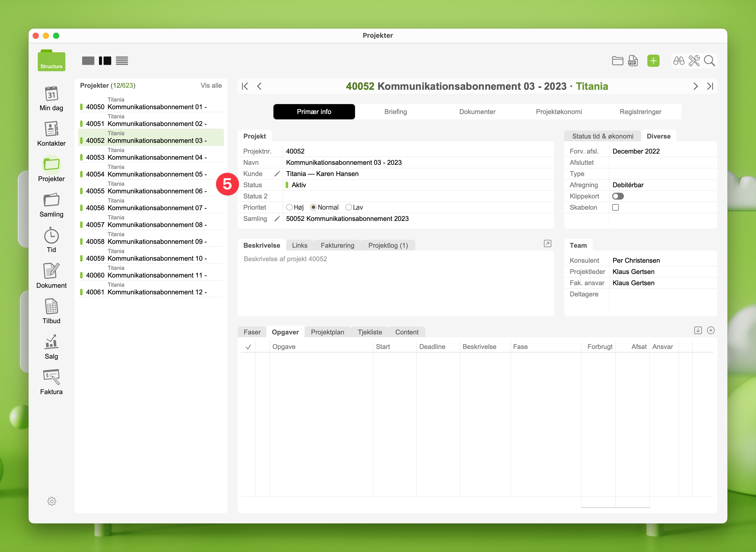Check the Skabelon checkbox
This screenshot has height=552, width=756.
tap(615, 207)
